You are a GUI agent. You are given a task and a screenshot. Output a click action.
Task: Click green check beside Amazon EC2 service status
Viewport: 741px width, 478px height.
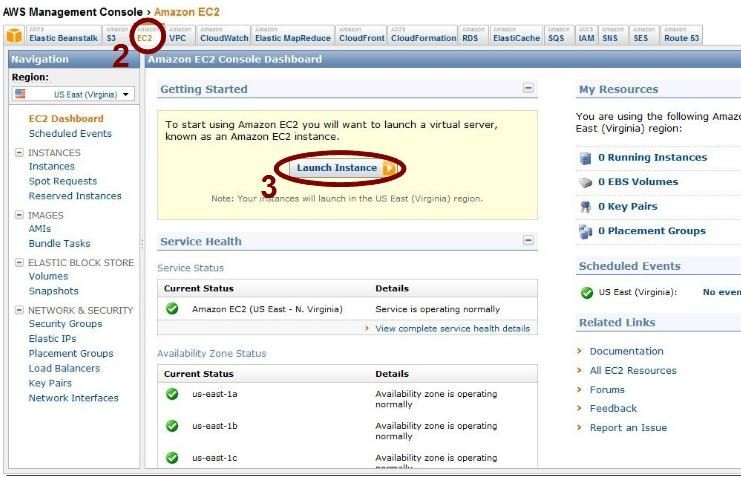[172, 309]
